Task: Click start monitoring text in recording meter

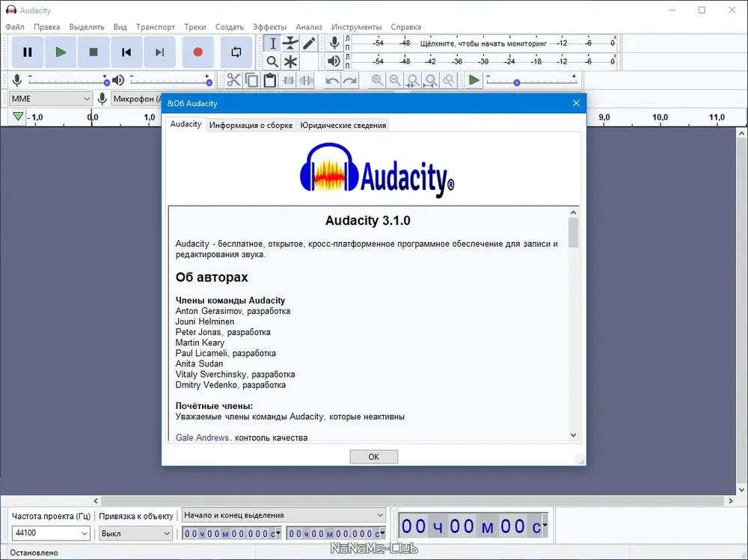Action: tap(483, 43)
